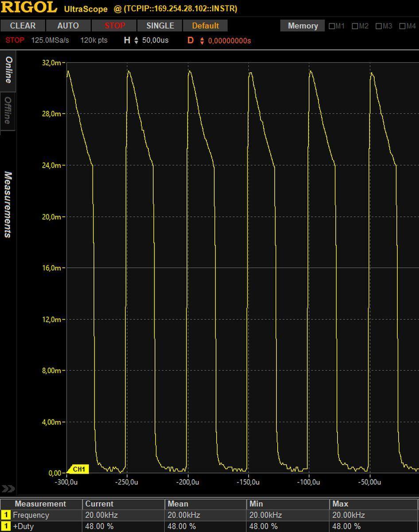Click the Memory button

pos(303,26)
